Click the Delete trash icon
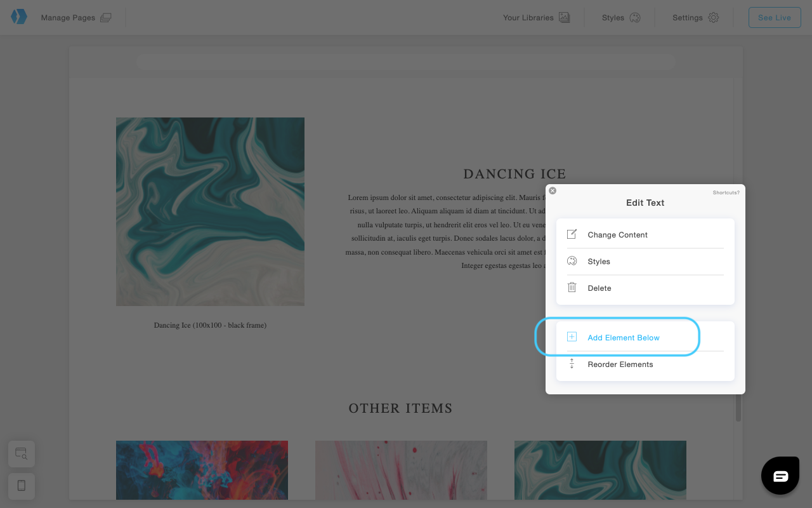812x508 pixels. 572,288
